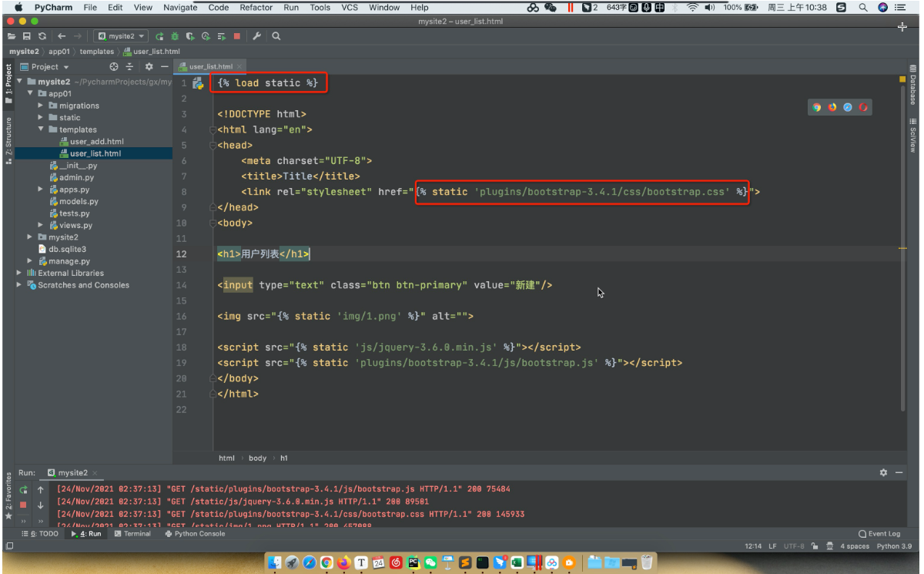The height and width of the screenshot is (574, 924).
Task: Open the Navigate menu
Action: (x=180, y=7)
